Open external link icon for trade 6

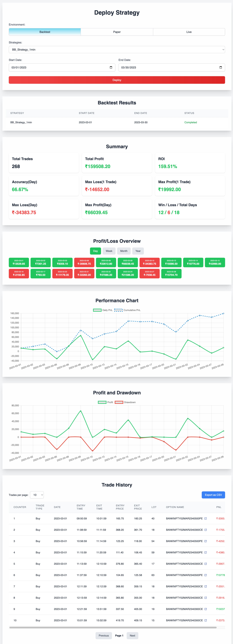[205, 575]
